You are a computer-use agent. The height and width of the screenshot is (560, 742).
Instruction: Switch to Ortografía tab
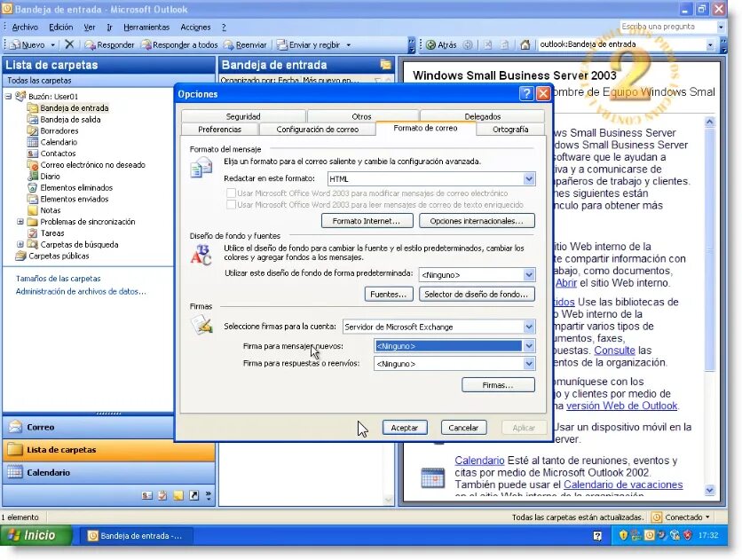pyautogui.click(x=510, y=129)
